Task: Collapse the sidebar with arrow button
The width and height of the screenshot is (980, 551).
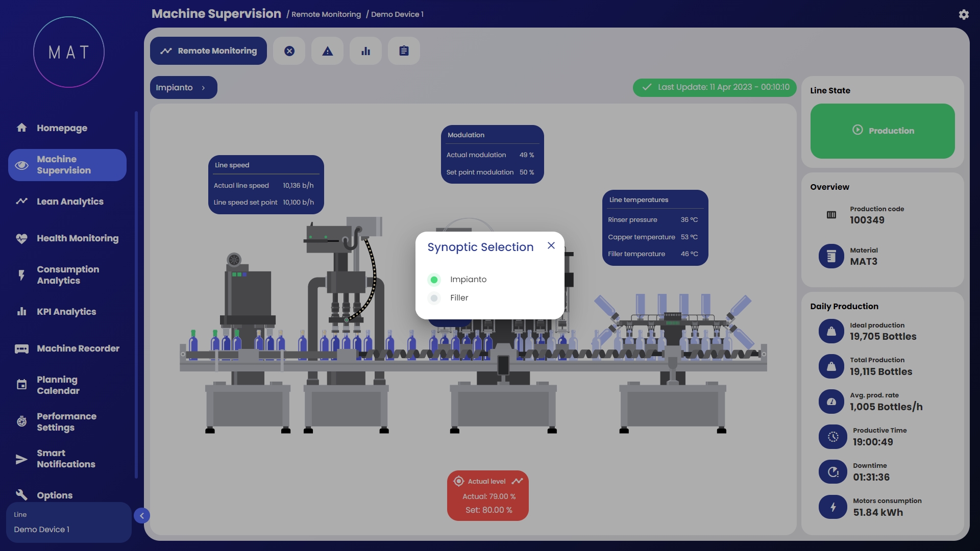Action: 142,516
